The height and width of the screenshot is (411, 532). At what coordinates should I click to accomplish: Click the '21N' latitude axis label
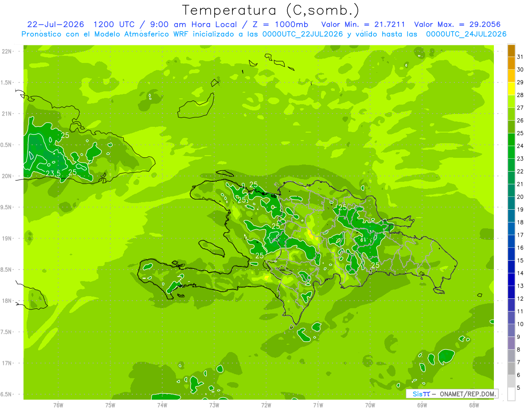click(7, 114)
